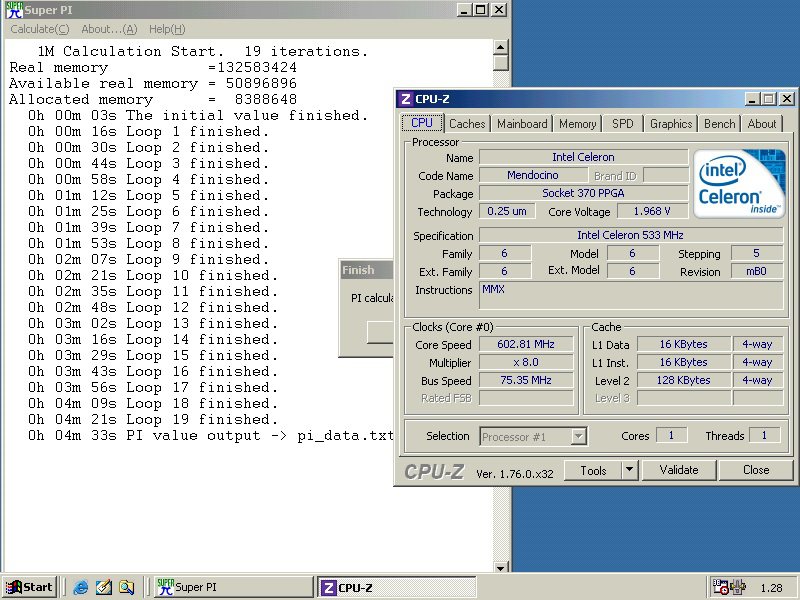The width and height of the screenshot is (800, 600).
Task: Switch to the Mainboard tab
Action: [522, 124]
